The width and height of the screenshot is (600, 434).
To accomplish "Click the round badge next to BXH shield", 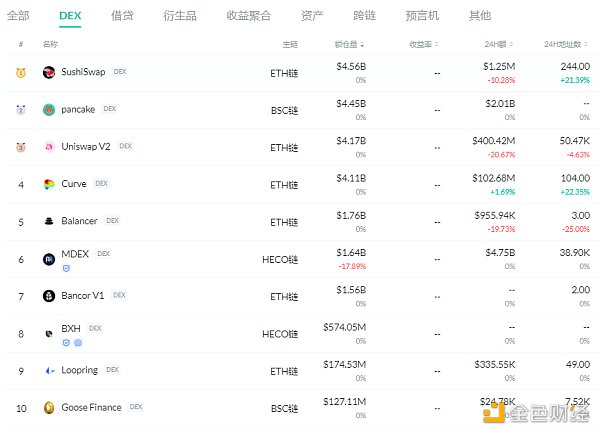I will (78, 343).
